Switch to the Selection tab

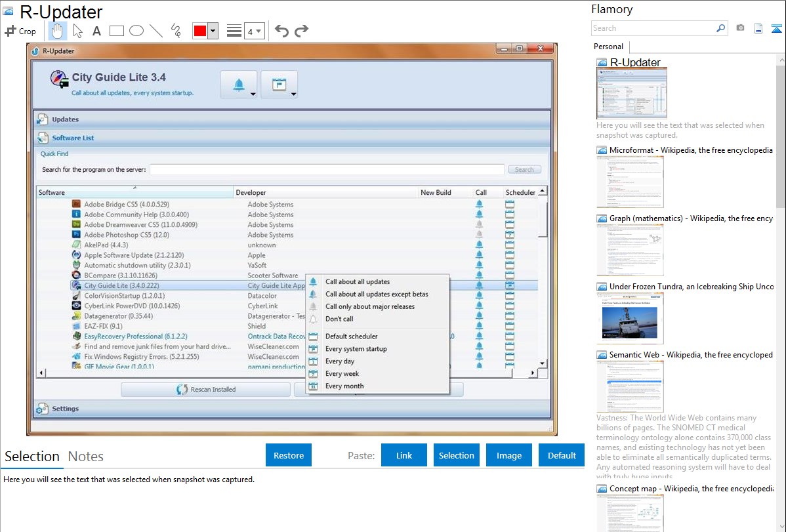[32, 457]
